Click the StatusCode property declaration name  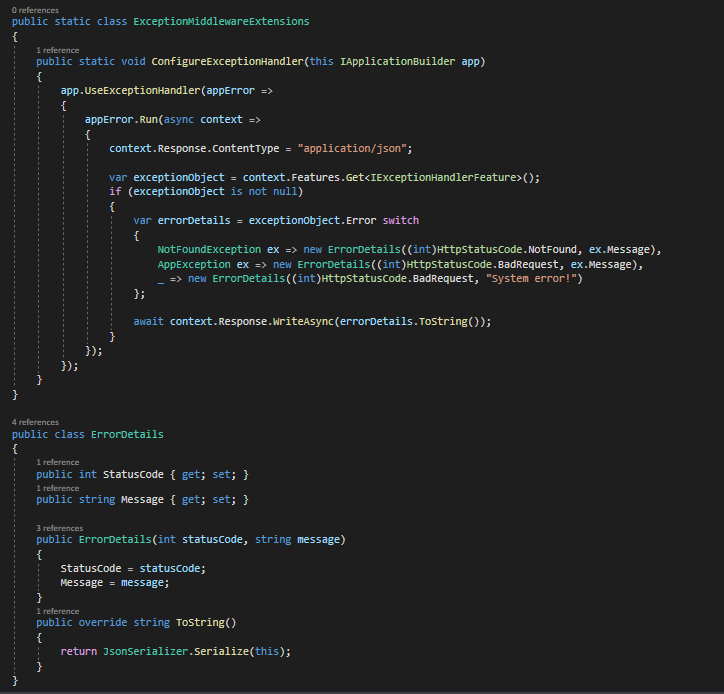point(133,475)
